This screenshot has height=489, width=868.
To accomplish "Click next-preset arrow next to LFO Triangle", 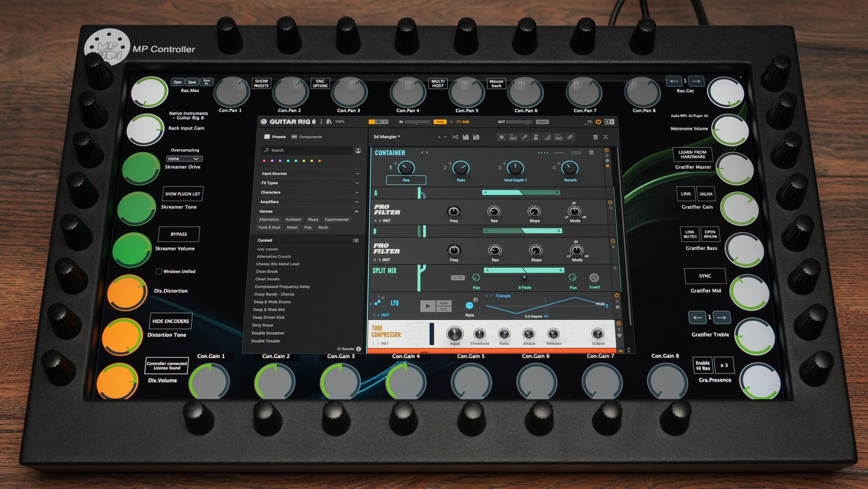I will click(491, 296).
